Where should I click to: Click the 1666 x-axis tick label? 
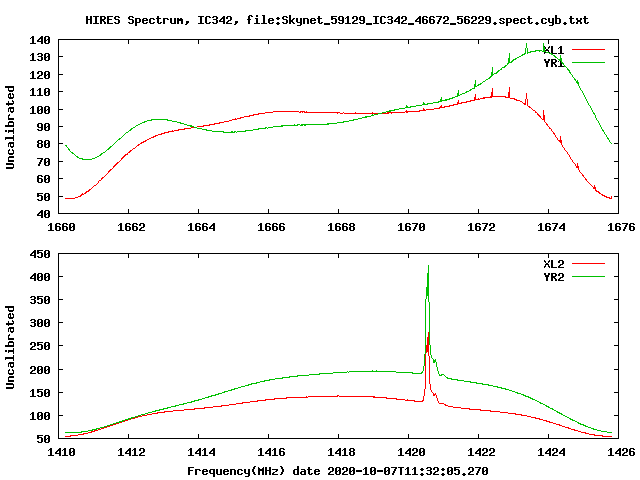[x=271, y=227]
